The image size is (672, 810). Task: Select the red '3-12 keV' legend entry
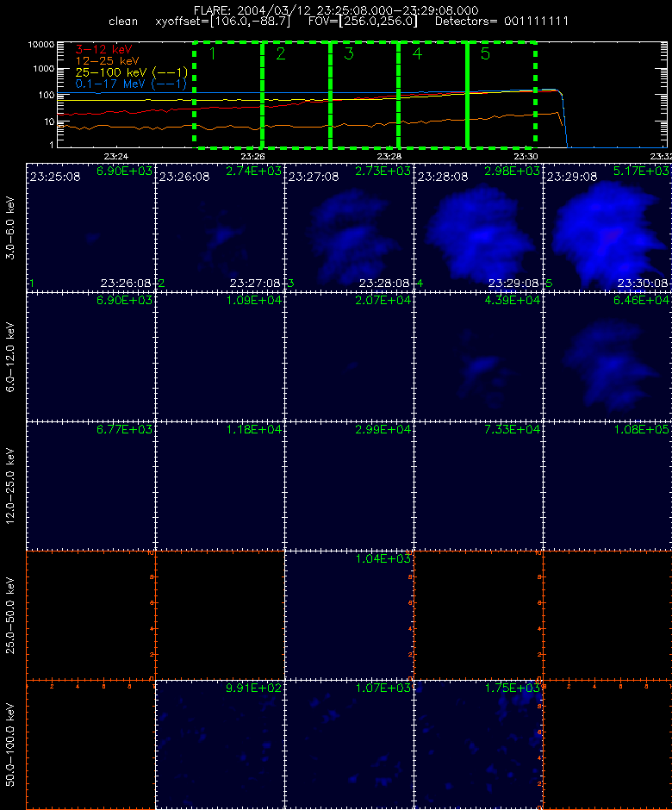(104, 50)
